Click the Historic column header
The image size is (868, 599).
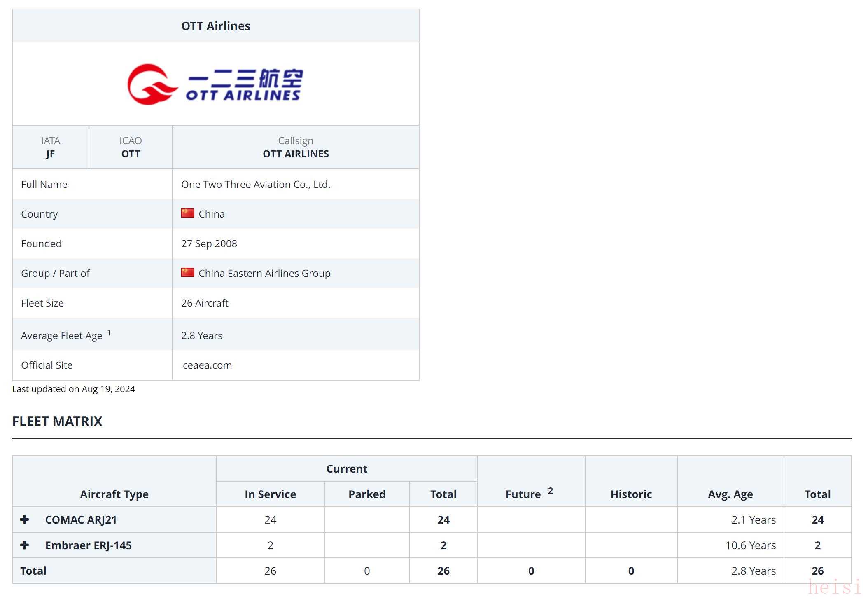631,494
